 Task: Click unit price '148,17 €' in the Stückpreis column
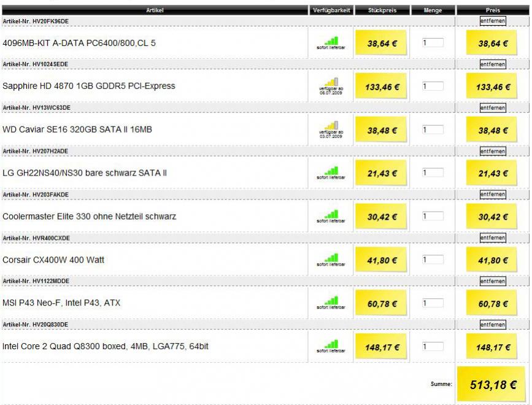coord(381,346)
